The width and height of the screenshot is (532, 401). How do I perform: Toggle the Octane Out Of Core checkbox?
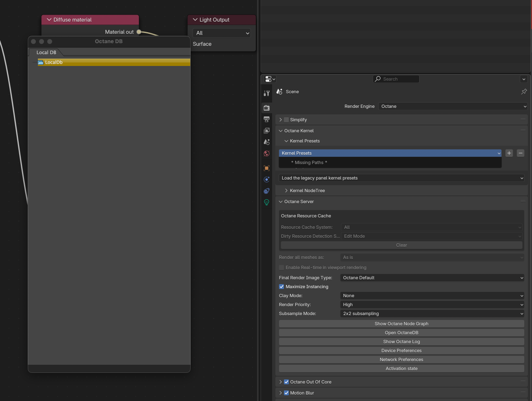(x=286, y=382)
